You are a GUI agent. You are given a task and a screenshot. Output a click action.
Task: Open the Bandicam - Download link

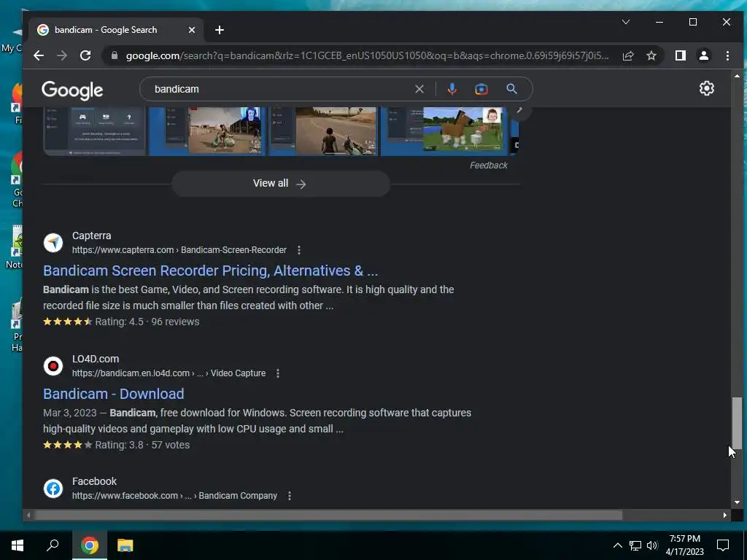113,394
